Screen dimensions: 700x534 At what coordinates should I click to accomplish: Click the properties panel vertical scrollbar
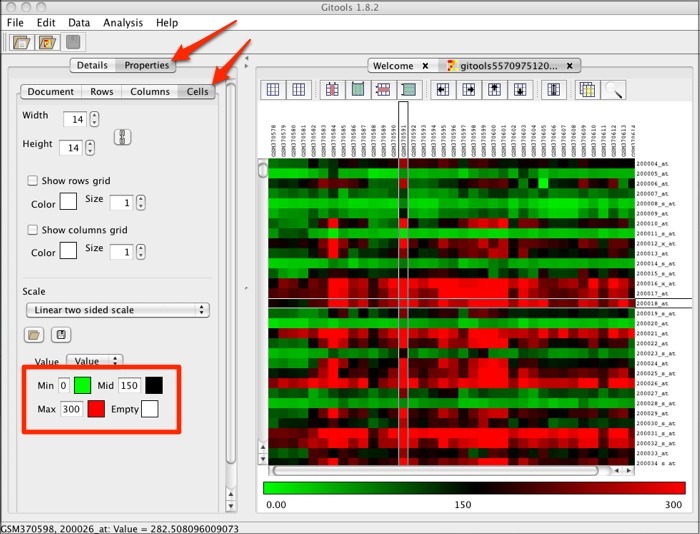pyautogui.click(x=230, y=273)
